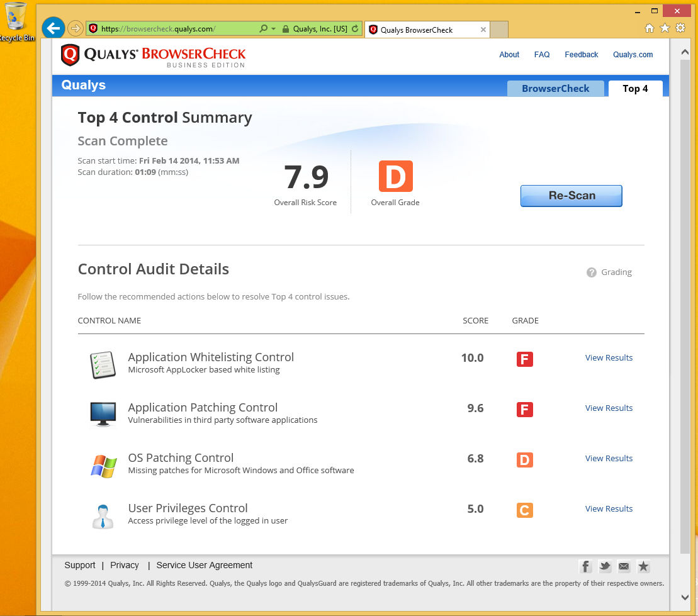
Task: Click the scrollbar up arrow
Action: (685, 52)
